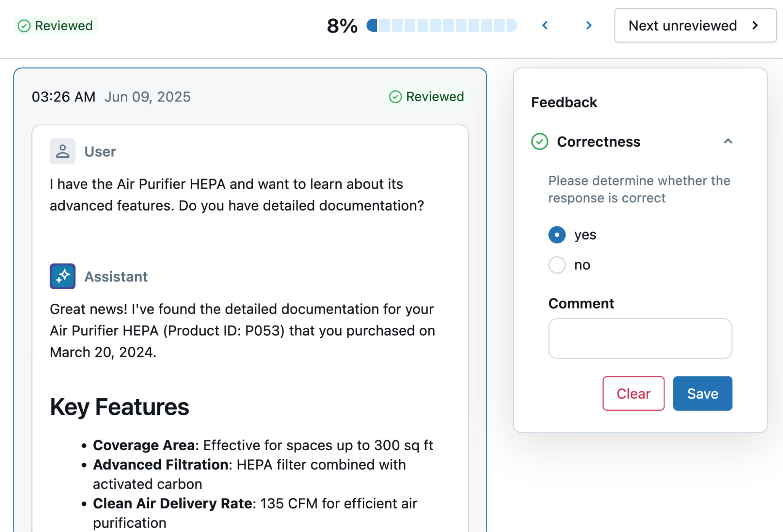
Task: Click the Correctness section header
Action: pyautogui.click(x=599, y=142)
